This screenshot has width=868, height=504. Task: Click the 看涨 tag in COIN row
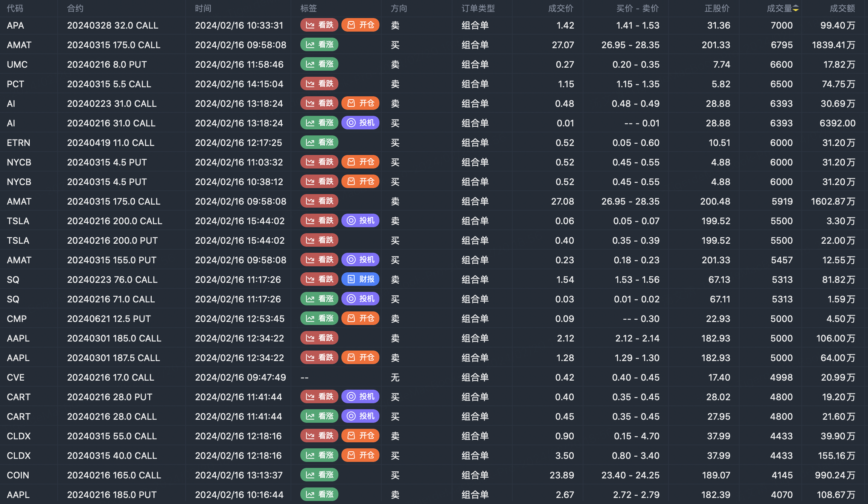(x=319, y=475)
